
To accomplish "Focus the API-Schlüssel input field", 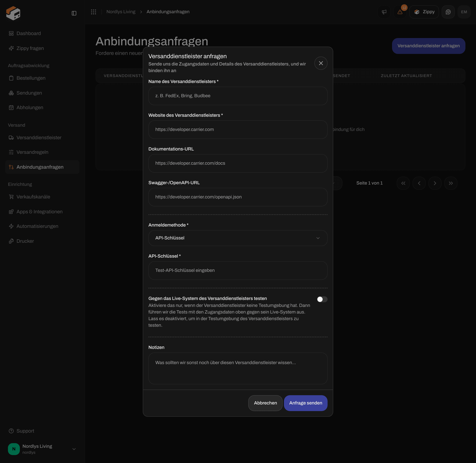I will click(x=238, y=270).
